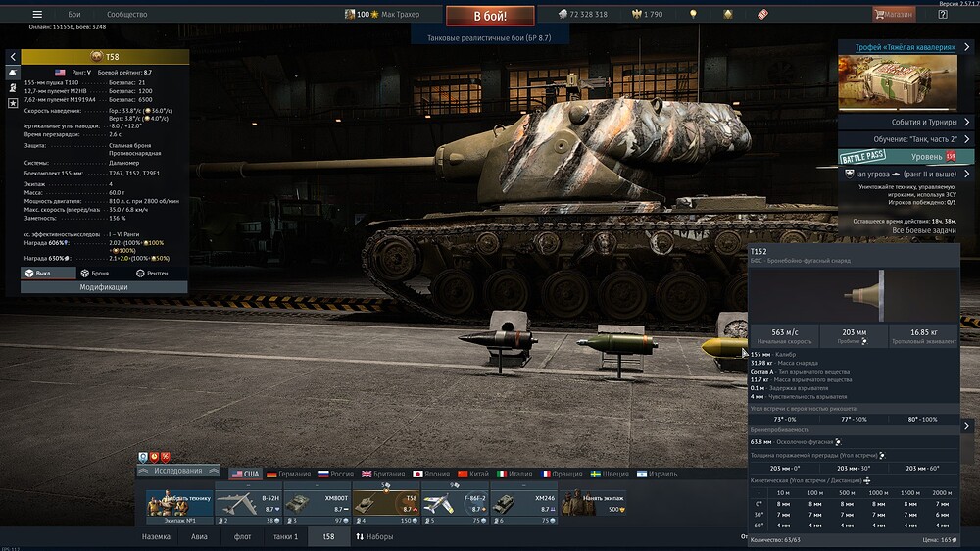Open the Сообщество menu
This screenshot has width=980, height=551.
click(x=126, y=14)
